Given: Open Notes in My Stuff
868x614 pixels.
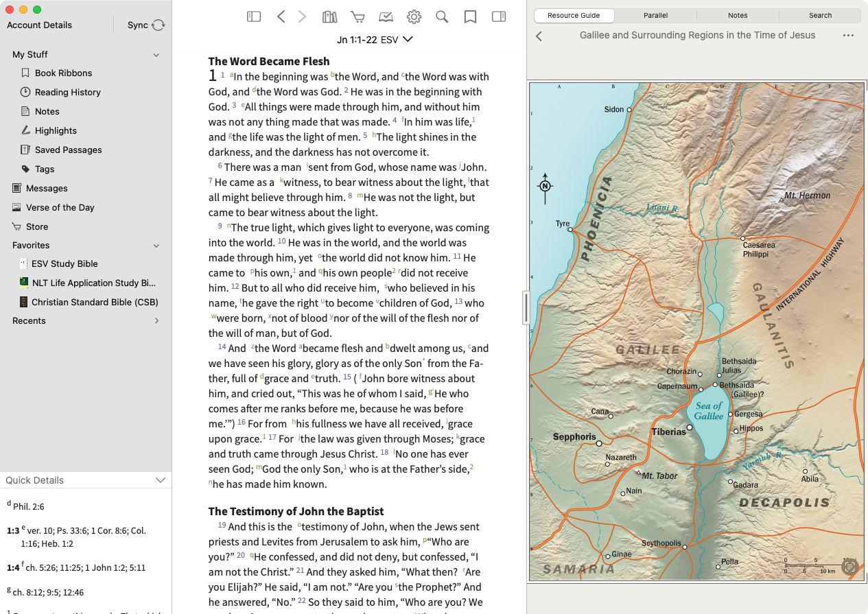Looking at the screenshot, I should [47, 111].
